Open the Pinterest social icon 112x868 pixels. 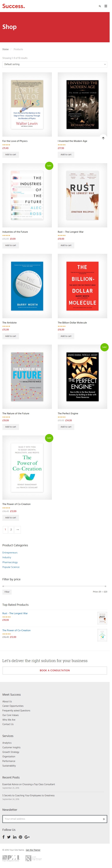coord(20,837)
